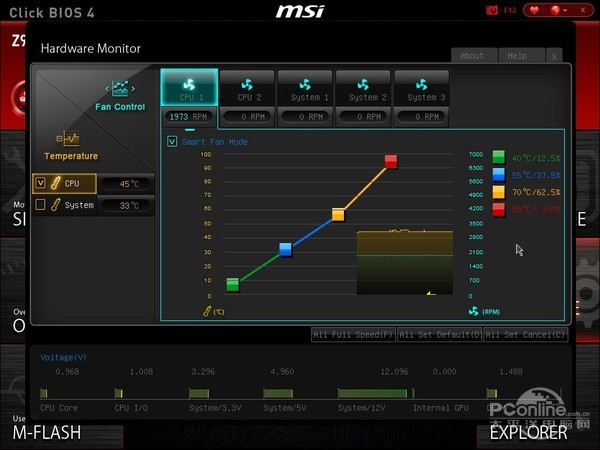Select the green fan curve point
The image size is (600, 450).
pyautogui.click(x=233, y=285)
